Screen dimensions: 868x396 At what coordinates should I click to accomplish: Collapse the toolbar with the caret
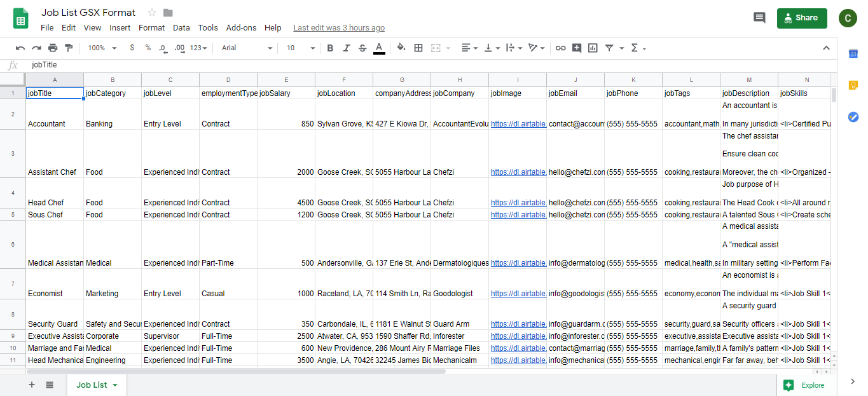pyautogui.click(x=826, y=48)
